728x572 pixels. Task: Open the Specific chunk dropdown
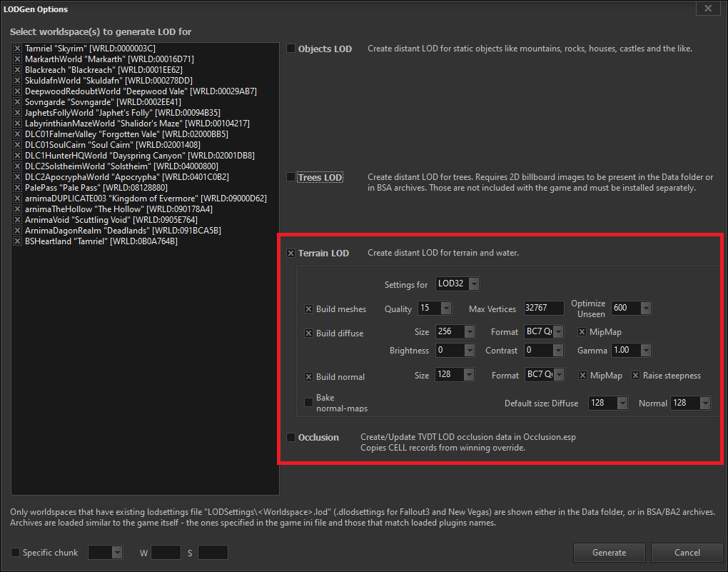(105, 553)
